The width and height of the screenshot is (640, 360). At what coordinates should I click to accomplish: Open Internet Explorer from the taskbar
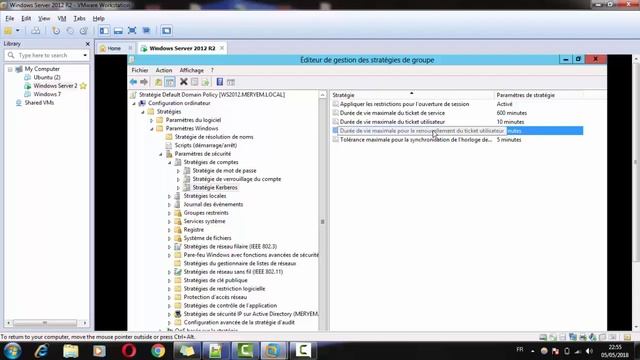click(42, 351)
